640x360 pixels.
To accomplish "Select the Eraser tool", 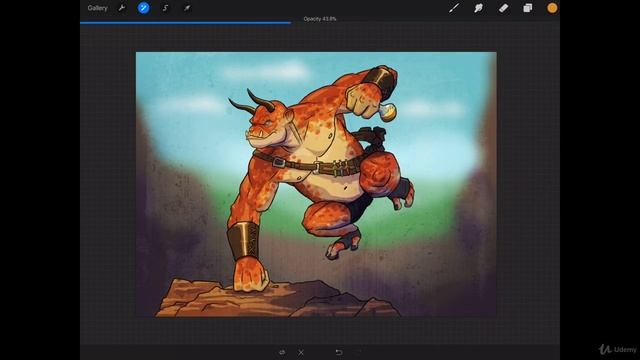I will coord(503,8).
